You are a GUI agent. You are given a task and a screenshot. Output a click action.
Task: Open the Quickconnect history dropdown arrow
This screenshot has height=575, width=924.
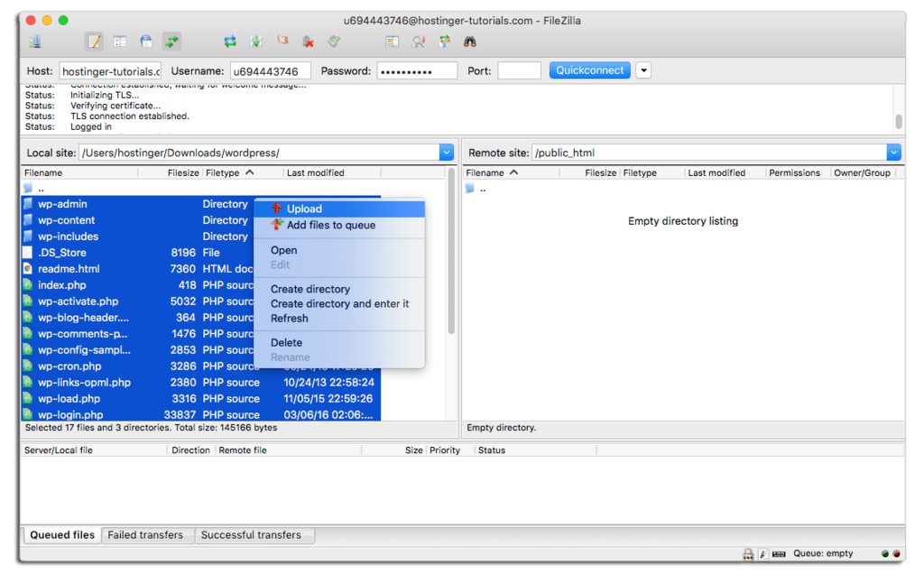[643, 70]
